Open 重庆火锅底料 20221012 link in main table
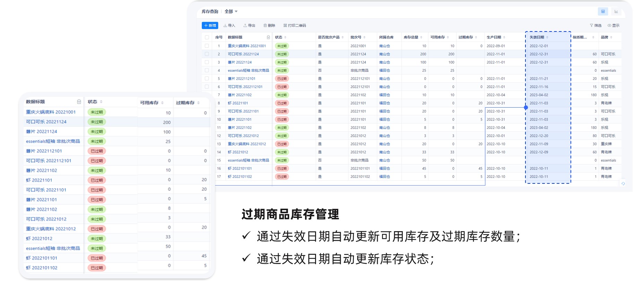 (247, 144)
